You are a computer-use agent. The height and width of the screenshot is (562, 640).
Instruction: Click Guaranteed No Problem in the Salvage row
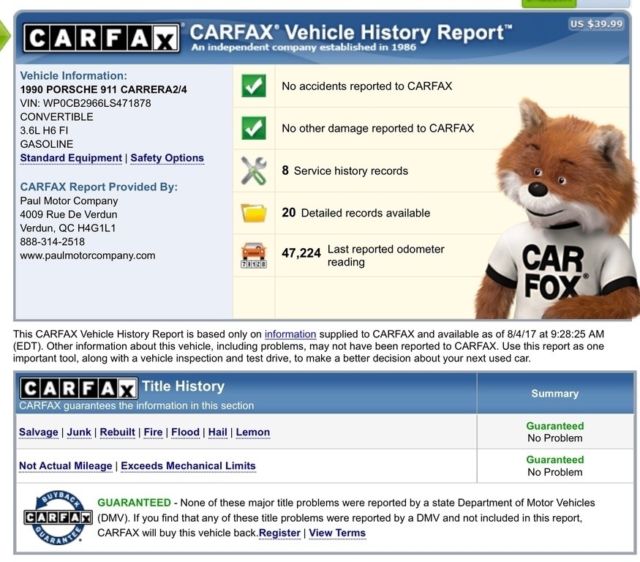tap(555, 432)
